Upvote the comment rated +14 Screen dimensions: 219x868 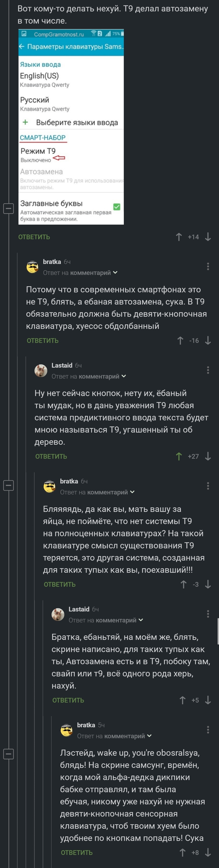point(179,237)
